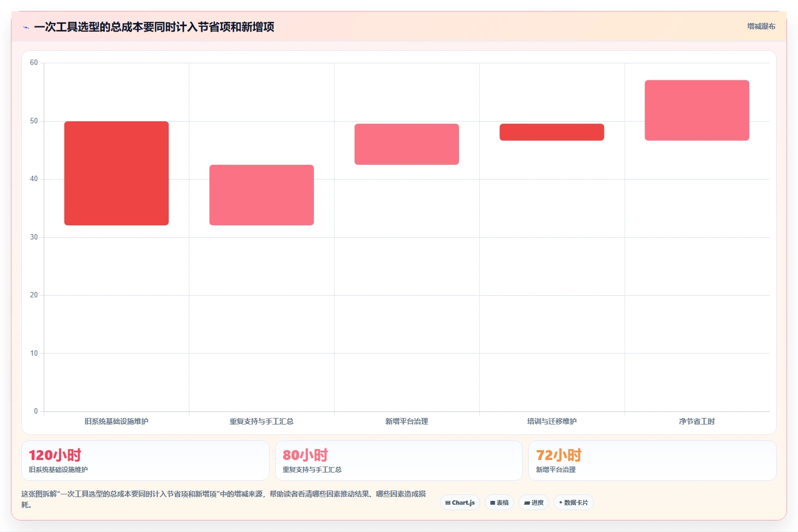Click x-axis label 新增平台治理
Screen dimensions: 798x532
(x=407, y=421)
